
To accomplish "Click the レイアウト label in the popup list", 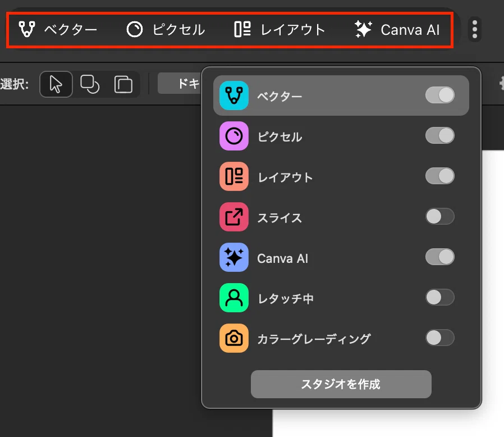I will 285,177.
